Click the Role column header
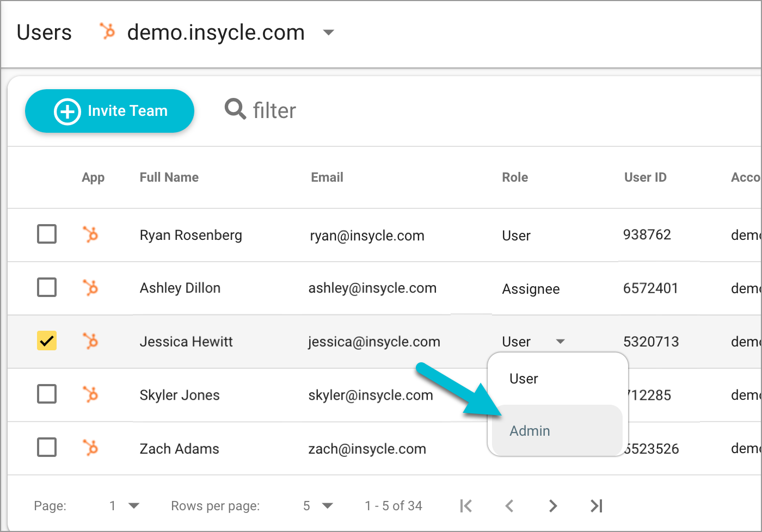762x532 pixels. 515,177
